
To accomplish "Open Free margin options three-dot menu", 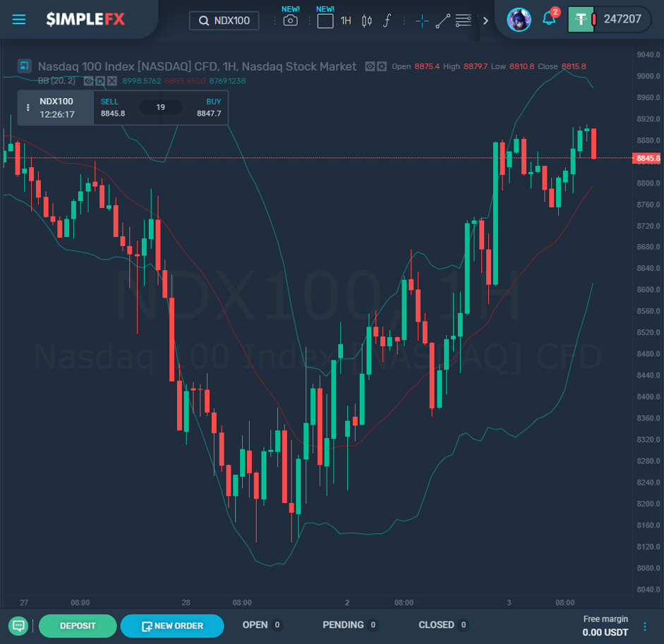I will [x=645, y=626].
